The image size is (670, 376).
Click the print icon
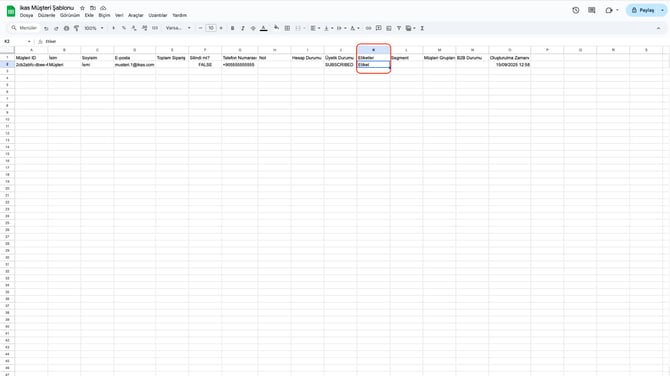(66, 28)
